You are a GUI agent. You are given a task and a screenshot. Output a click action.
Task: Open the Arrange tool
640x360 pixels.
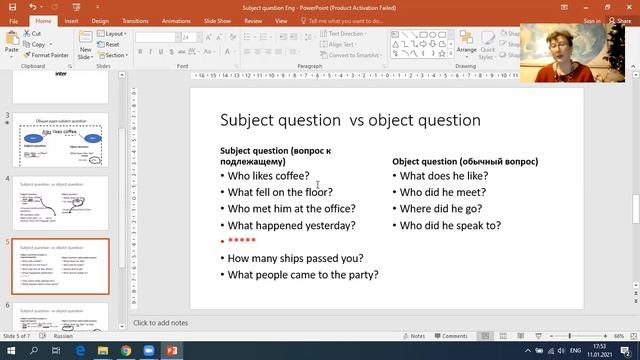pos(467,43)
